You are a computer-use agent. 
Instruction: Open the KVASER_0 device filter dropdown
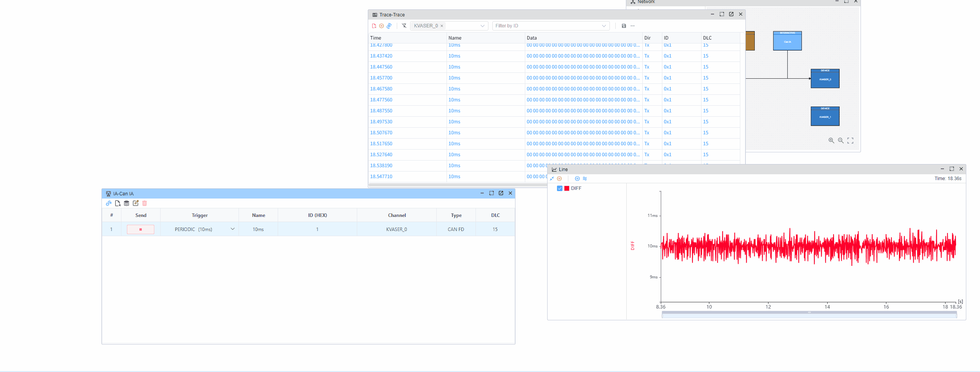(x=483, y=26)
